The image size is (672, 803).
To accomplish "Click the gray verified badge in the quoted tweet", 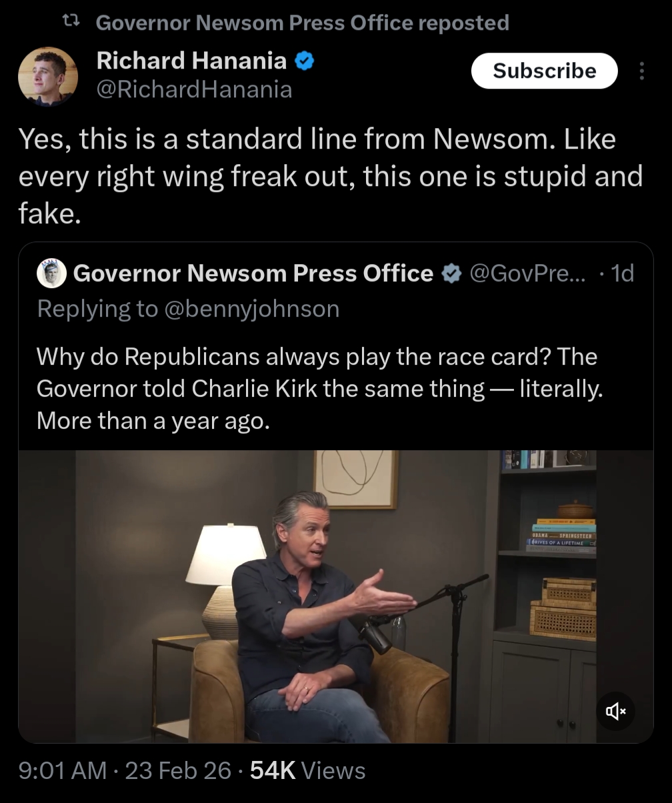I will 452,273.
